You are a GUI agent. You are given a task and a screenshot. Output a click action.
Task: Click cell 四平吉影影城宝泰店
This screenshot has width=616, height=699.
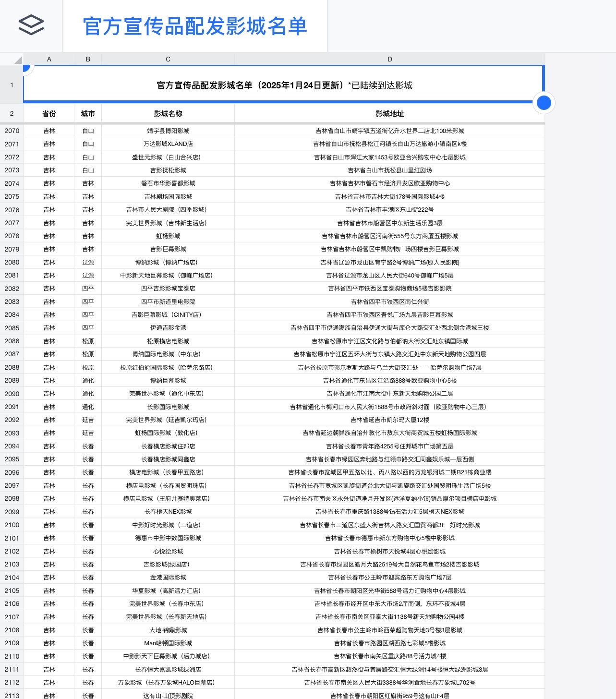(x=168, y=288)
